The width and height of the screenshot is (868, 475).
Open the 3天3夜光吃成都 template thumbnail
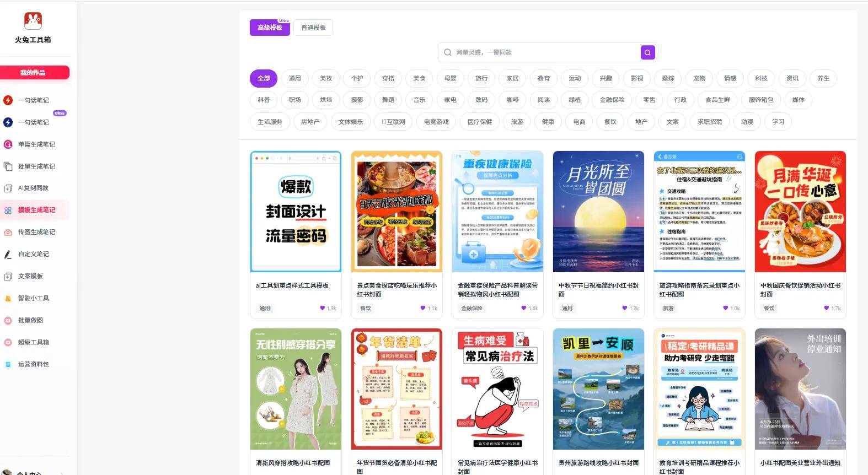[397, 212]
